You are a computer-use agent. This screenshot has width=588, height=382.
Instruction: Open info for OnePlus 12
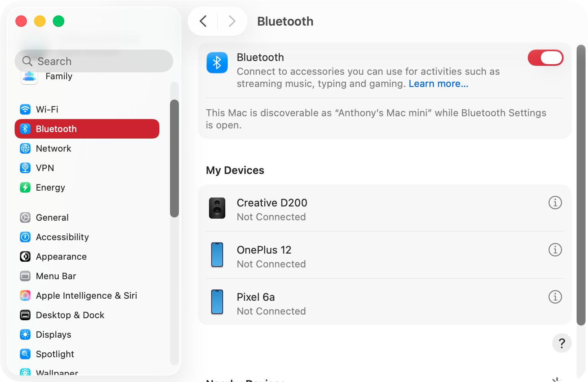click(x=555, y=250)
